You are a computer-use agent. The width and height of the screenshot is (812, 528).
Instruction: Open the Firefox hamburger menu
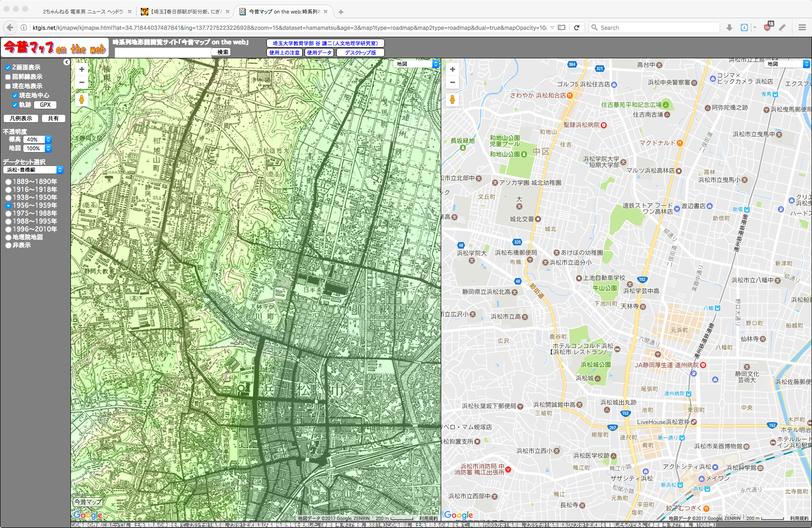tap(802, 28)
